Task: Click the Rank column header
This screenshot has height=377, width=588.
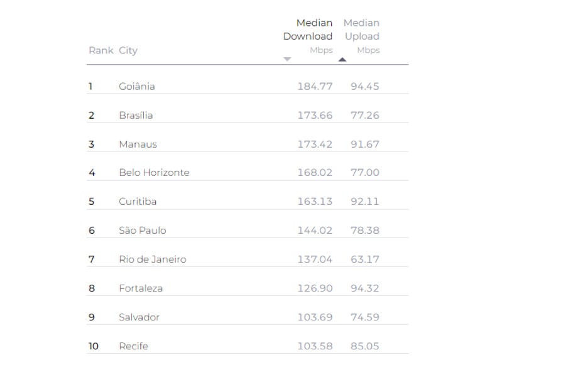Action: pos(101,50)
